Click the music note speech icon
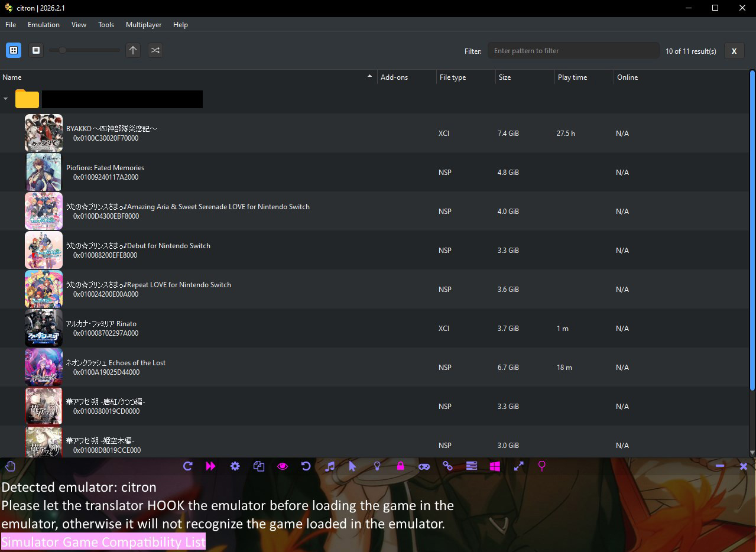The height and width of the screenshot is (552, 756). [330, 466]
